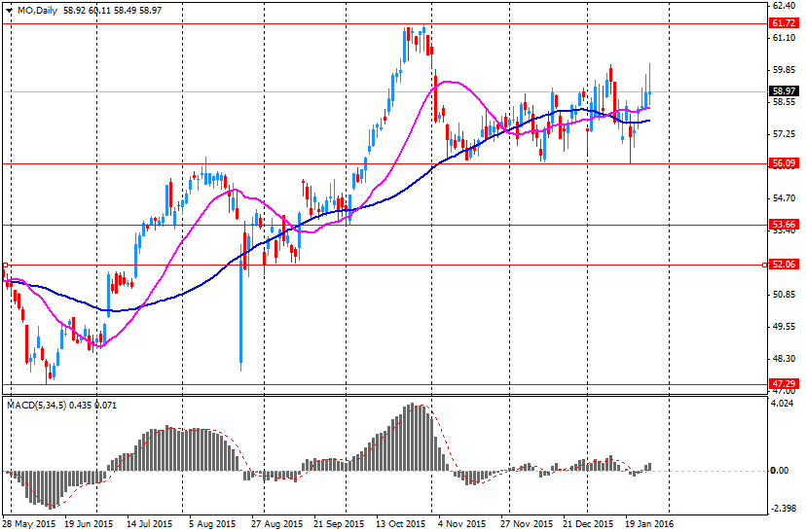Open the chart menu arrow beside MO,Daily

pos(10,11)
